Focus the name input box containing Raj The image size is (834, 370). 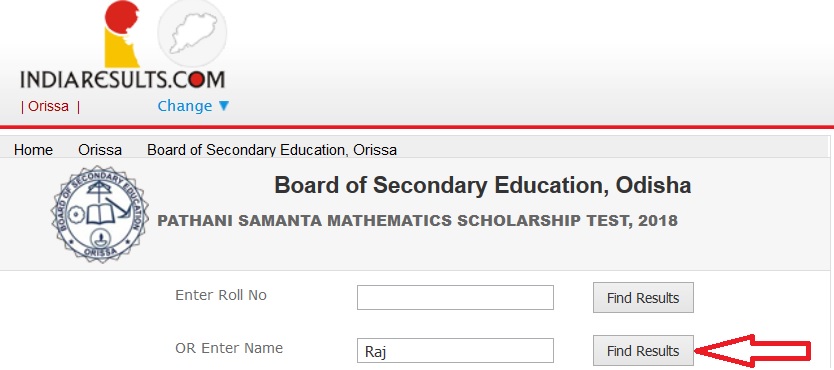click(455, 350)
